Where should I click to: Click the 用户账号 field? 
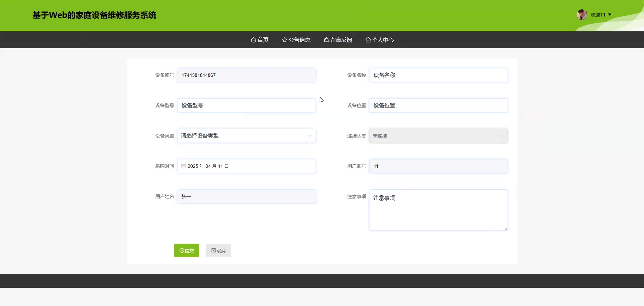[x=438, y=166]
